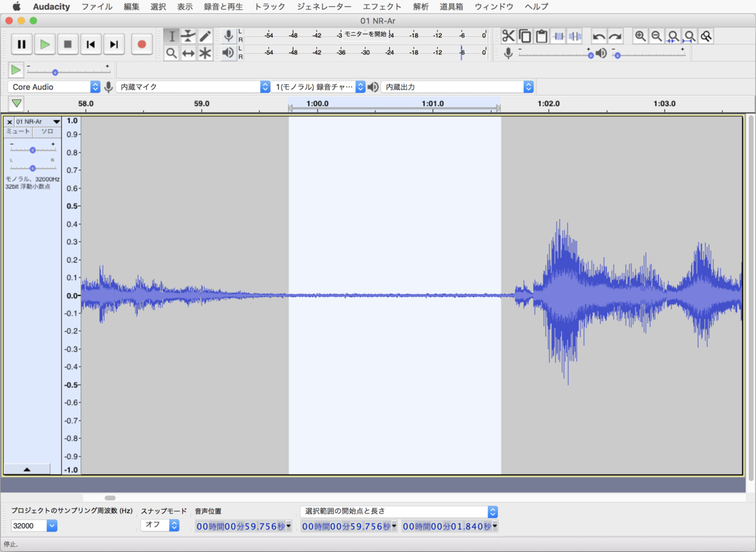This screenshot has height=552, width=756.
Task: Click the Paste clipboard icon
Action: click(541, 37)
